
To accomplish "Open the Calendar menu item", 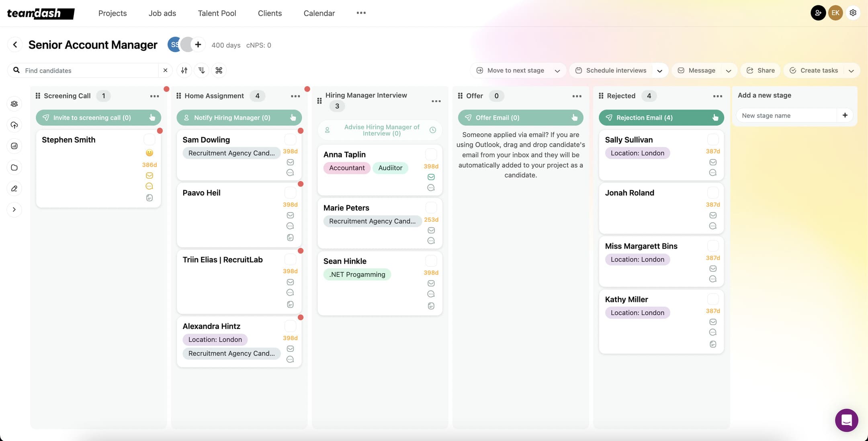I will (319, 13).
